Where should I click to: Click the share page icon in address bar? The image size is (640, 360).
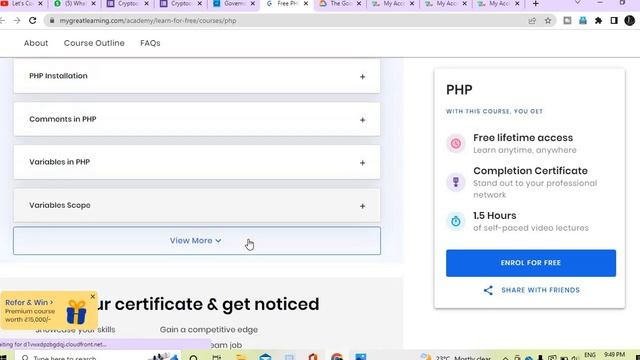pos(532,20)
